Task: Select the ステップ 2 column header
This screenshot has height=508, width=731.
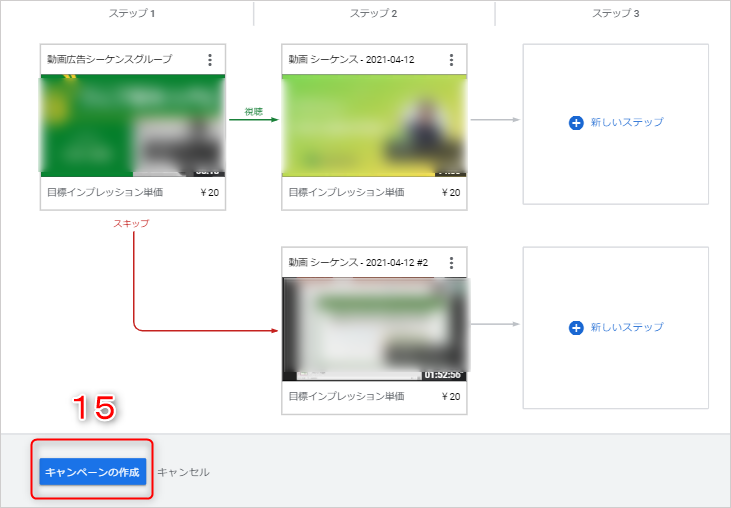Action: (x=374, y=14)
